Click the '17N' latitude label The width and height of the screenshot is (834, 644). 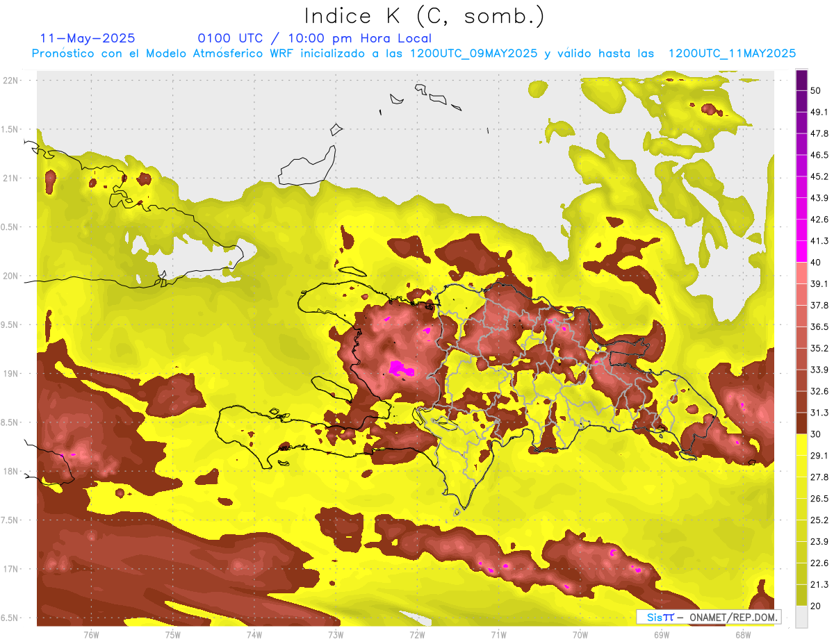(x=11, y=569)
